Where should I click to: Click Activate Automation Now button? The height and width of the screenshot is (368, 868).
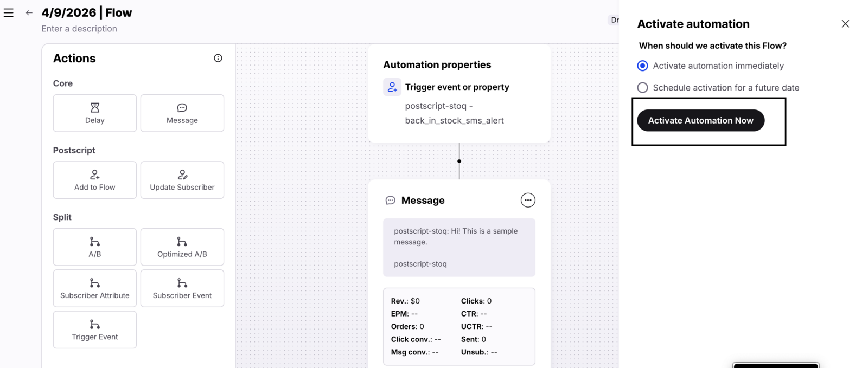point(701,120)
